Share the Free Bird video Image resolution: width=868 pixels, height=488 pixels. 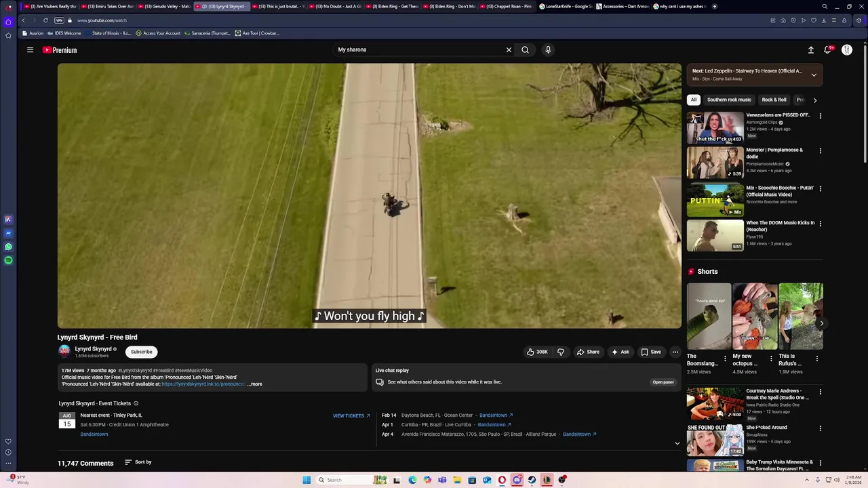point(588,352)
